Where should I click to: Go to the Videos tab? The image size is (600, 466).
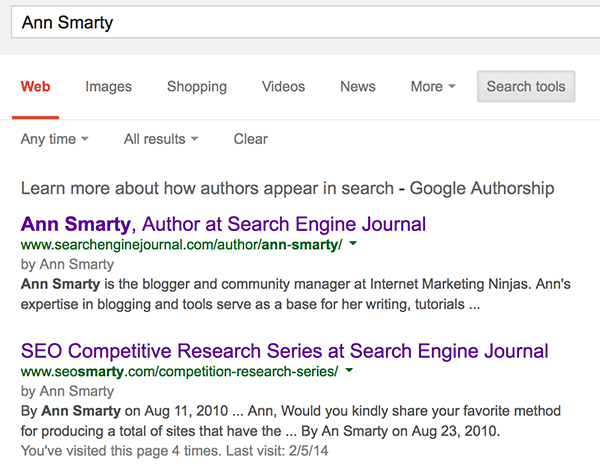(x=283, y=87)
